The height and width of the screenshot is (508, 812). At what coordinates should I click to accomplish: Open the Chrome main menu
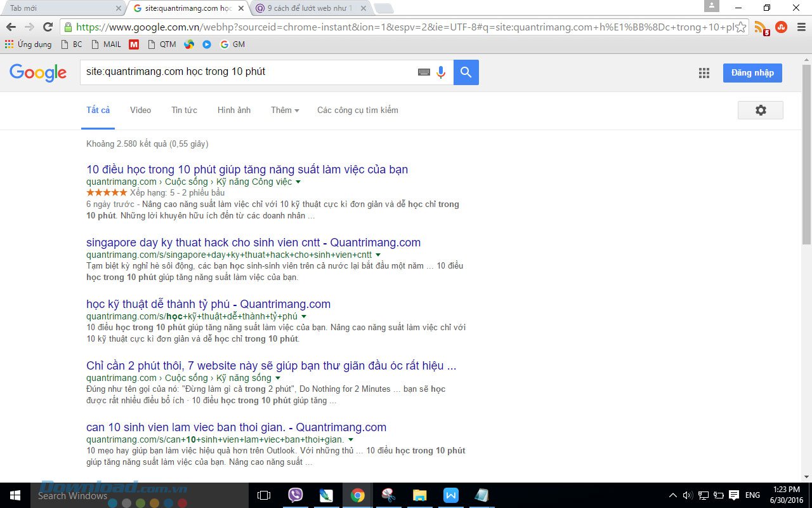(x=800, y=27)
